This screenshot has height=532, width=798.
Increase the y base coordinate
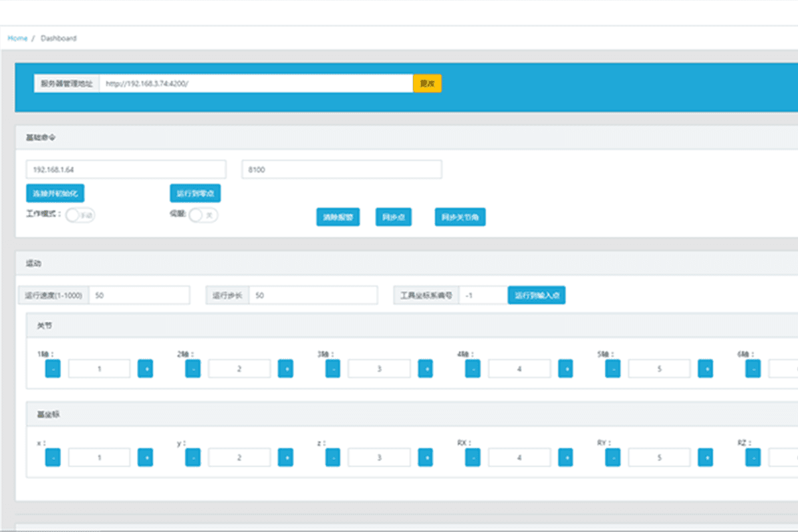coord(285,457)
